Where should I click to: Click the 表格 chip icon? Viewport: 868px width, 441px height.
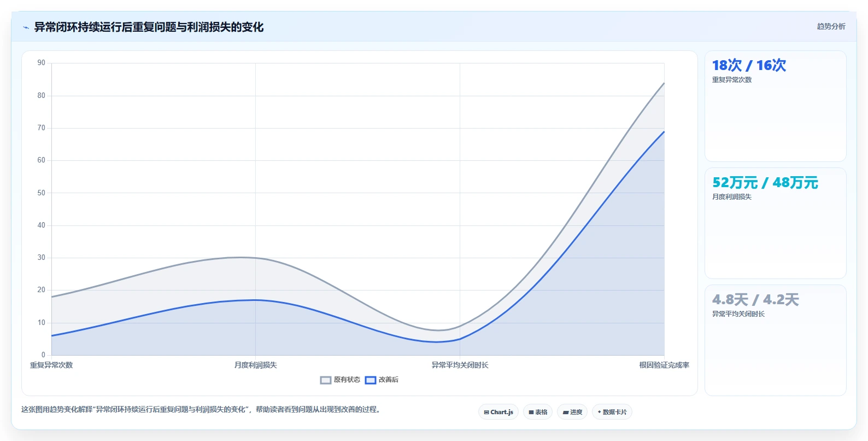(x=531, y=413)
